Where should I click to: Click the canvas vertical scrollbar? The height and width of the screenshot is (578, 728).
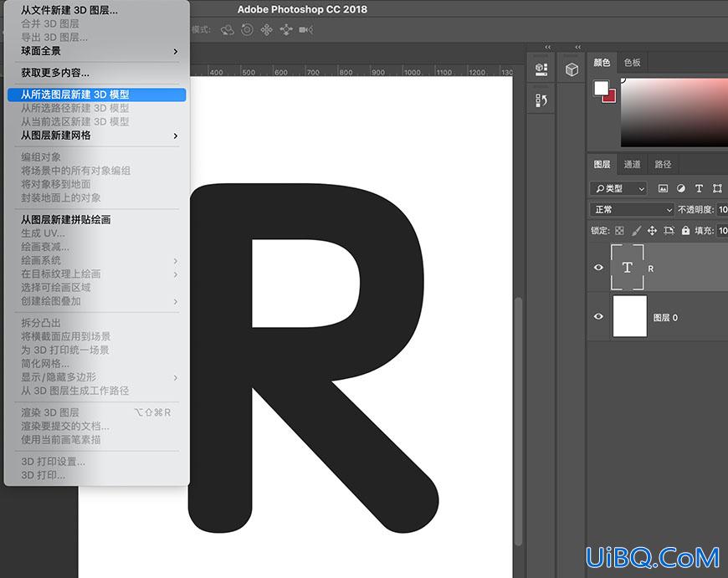click(519, 421)
